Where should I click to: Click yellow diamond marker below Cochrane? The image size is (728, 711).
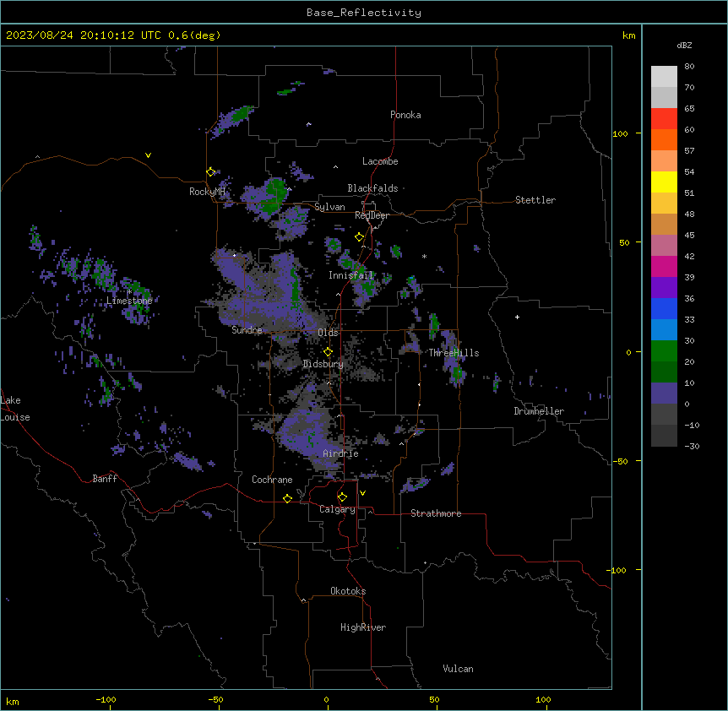(287, 498)
